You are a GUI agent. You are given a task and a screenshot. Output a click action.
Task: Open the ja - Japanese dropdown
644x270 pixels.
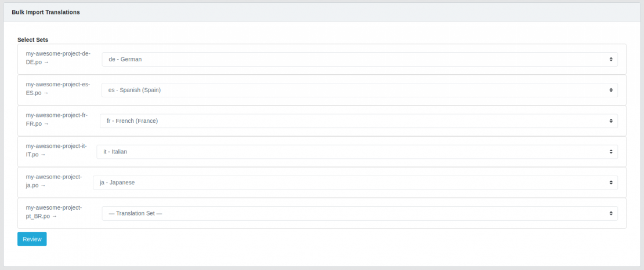[x=355, y=182]
